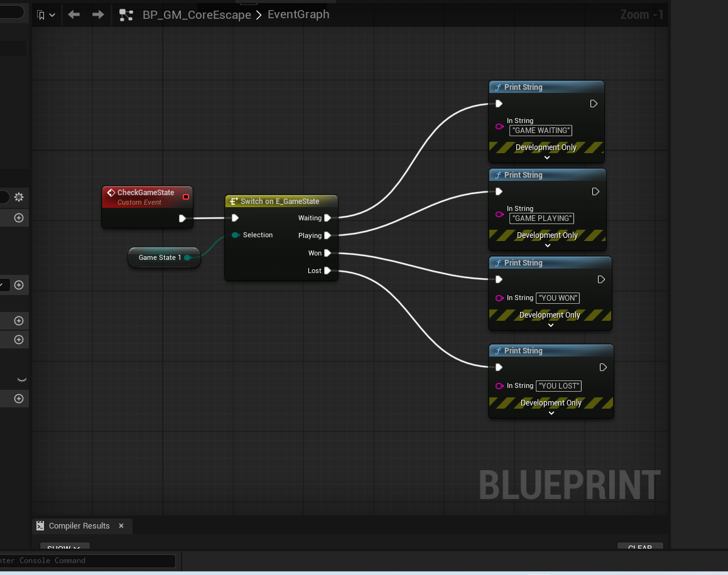Select EventGraph breadcrumb

298,14
